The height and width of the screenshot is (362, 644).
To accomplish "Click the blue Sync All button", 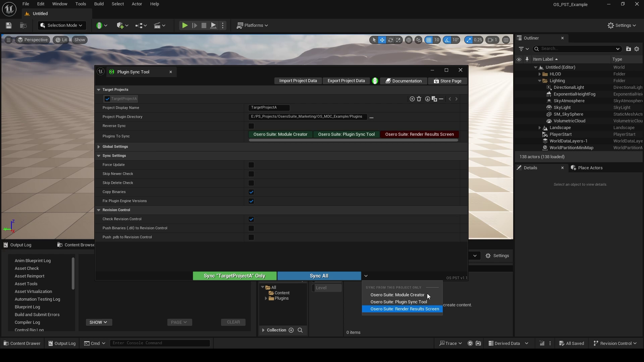I will pos(319,276).
